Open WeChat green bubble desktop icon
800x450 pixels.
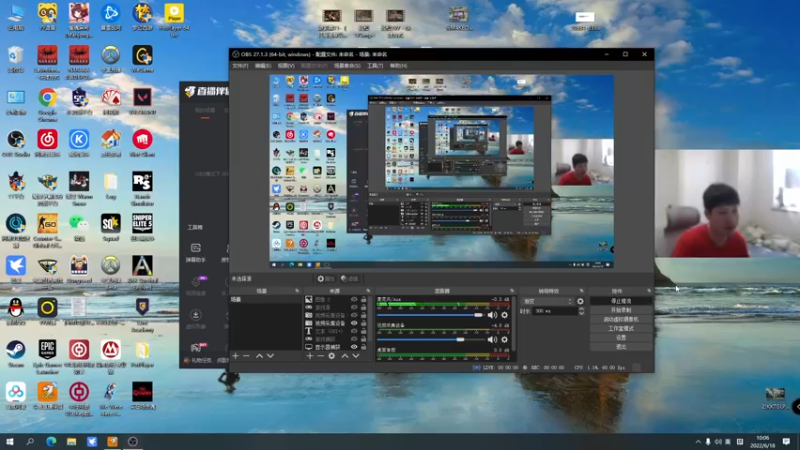pyautogui.click(x=79, y=223)
